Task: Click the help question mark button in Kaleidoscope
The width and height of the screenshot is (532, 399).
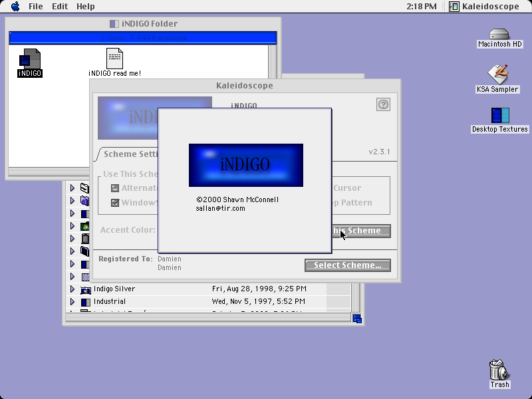Action: (x=384, y=104)
